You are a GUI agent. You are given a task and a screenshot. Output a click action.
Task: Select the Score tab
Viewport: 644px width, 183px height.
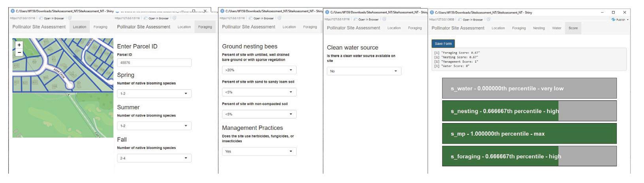(x=573, y=28)
